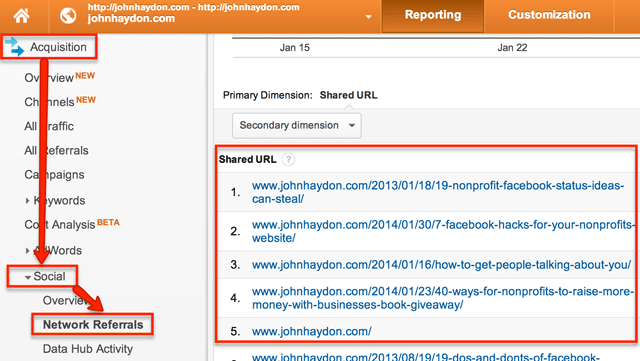Select the AdWords menu item

coord(58,250)
